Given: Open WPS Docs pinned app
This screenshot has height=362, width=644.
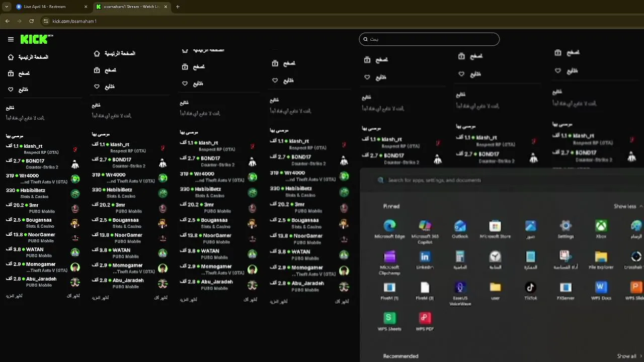Looking at the screenshot, I should point(601,291).
